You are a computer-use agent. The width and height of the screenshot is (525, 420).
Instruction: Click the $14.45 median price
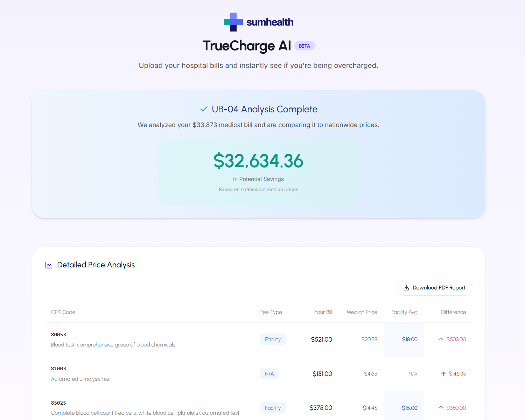[370, 408]
